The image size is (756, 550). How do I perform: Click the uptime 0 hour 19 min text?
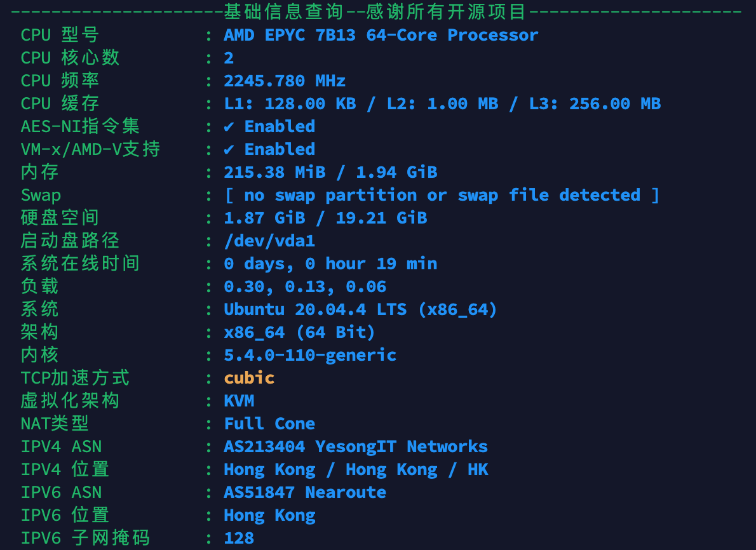point(371,264)
